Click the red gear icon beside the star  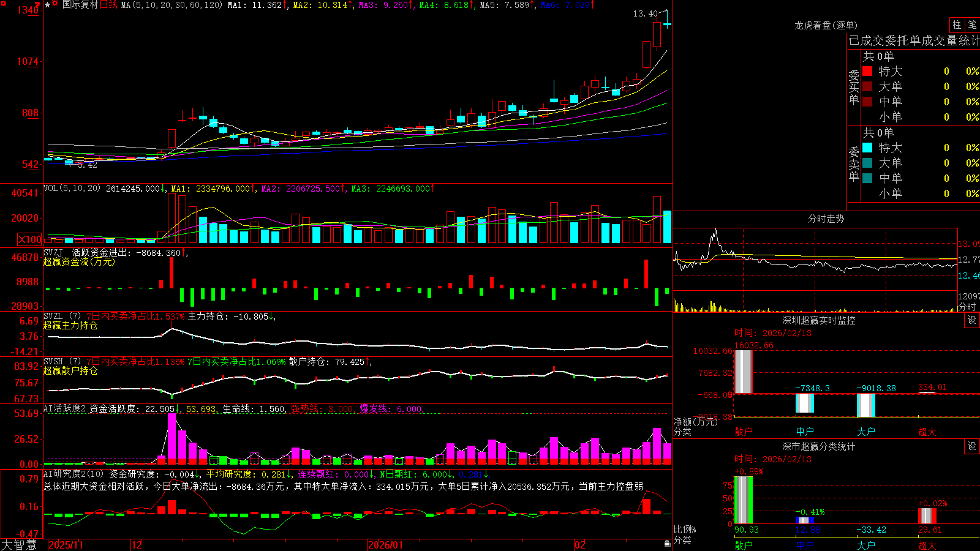55,3
